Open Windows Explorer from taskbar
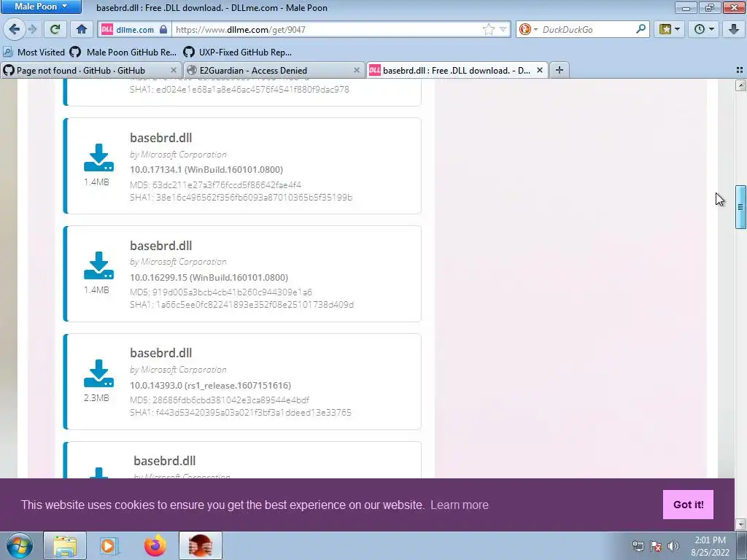 (65, 545)
